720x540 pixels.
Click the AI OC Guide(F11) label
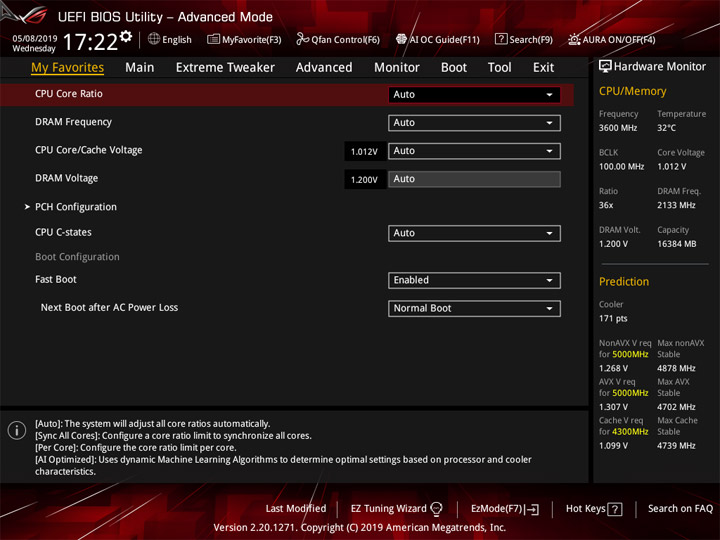(x=444, y=40)
